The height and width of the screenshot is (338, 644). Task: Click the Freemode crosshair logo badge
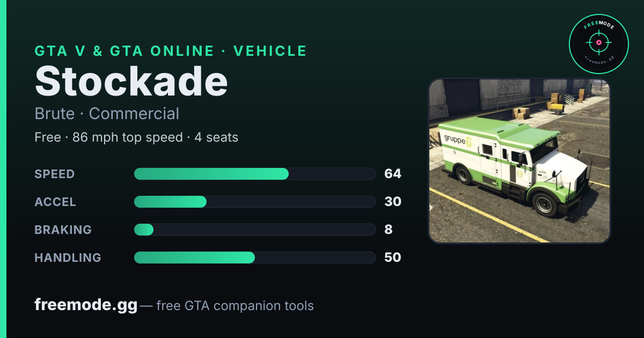(x=598, y=43)
